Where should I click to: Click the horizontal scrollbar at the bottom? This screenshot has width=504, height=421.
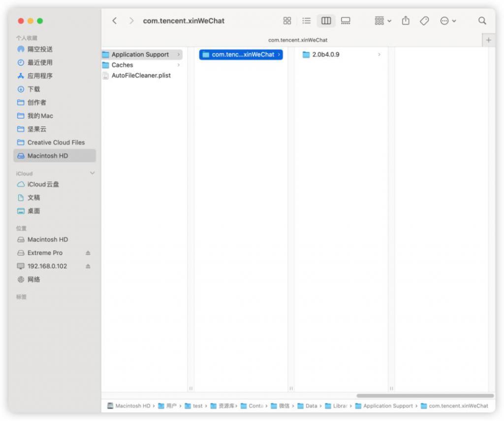click(425, 395)
